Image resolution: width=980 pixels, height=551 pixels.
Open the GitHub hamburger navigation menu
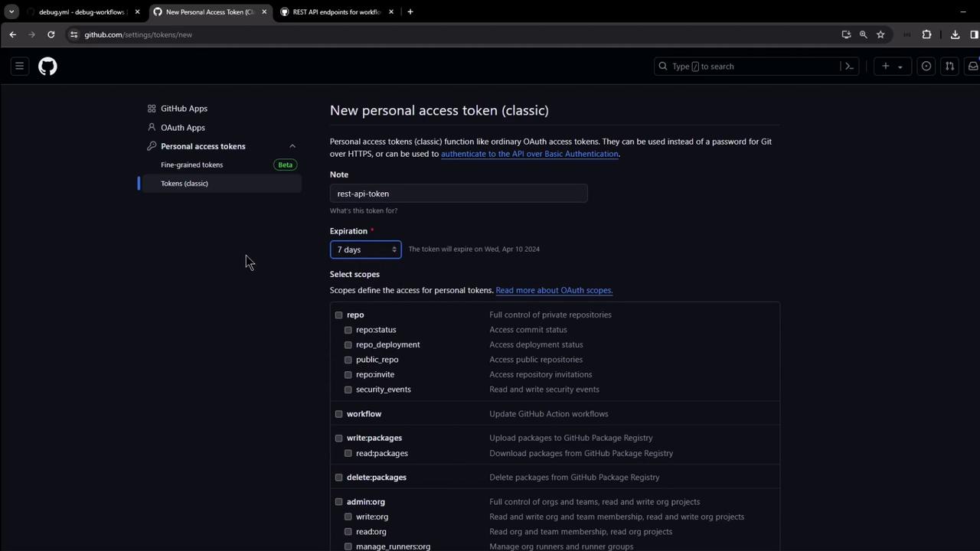[x=20, y=67]
